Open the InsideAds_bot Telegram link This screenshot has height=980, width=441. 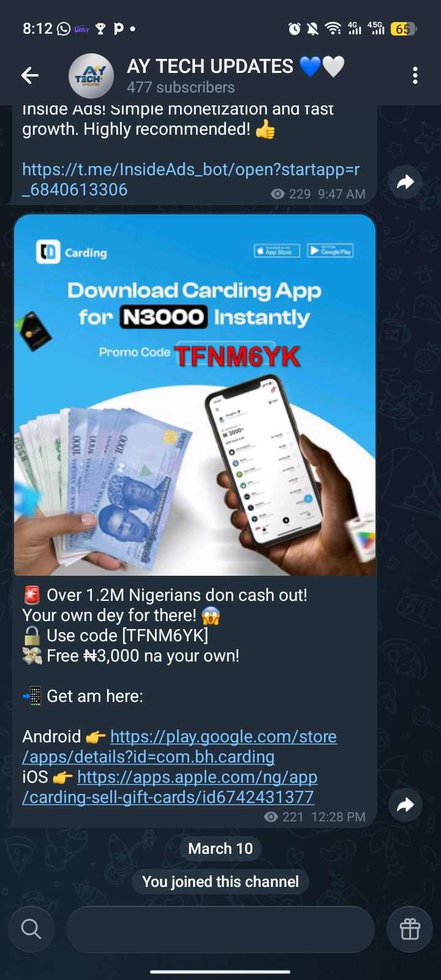point(190,179)
